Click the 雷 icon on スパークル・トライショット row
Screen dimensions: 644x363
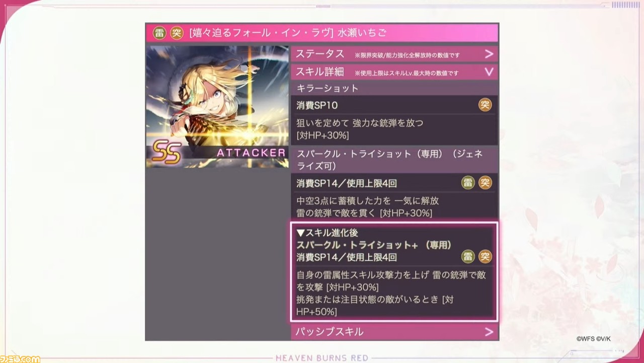coord(468,183)
